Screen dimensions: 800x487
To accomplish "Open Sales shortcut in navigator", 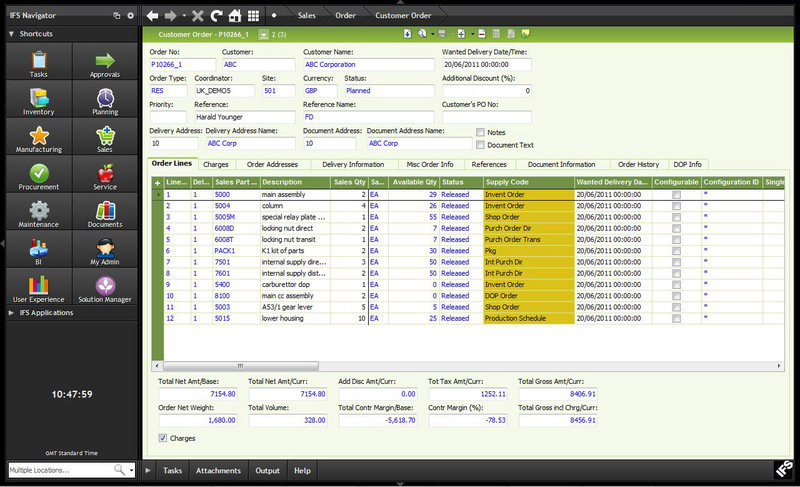I will click(x=105, y=137).
